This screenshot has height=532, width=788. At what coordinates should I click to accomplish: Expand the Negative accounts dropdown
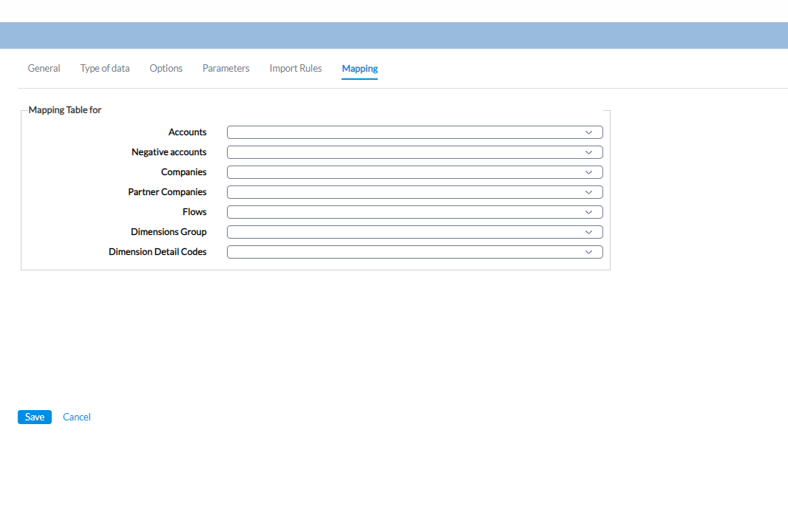415,152
